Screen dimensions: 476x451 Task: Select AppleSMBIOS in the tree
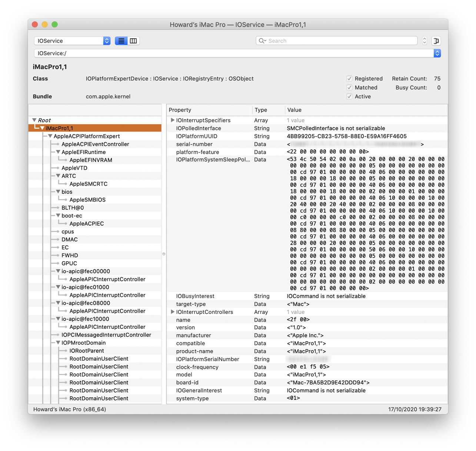click(87, 200)
